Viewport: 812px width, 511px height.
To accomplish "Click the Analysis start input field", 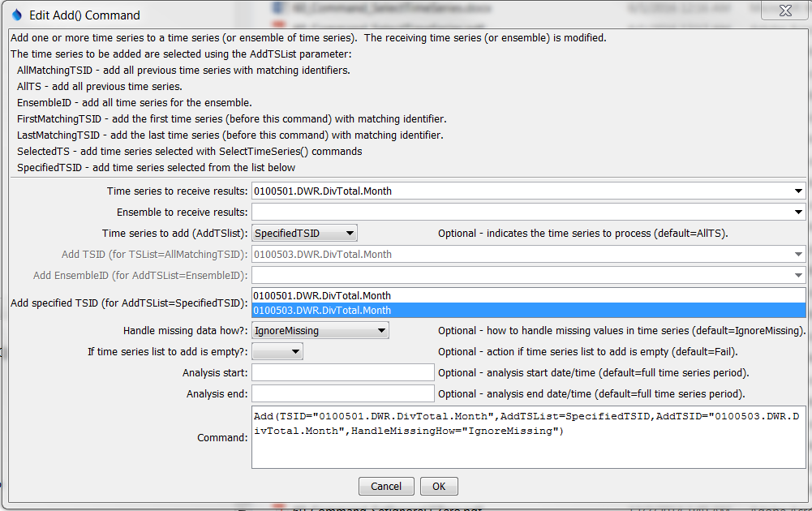I will (343, 372).
